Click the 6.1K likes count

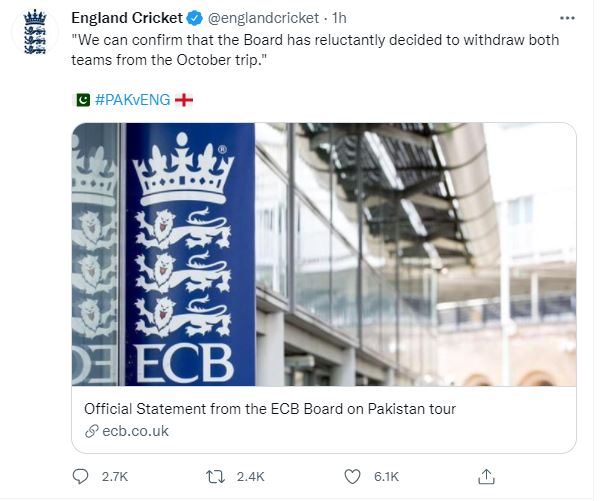tap(385, 476)
